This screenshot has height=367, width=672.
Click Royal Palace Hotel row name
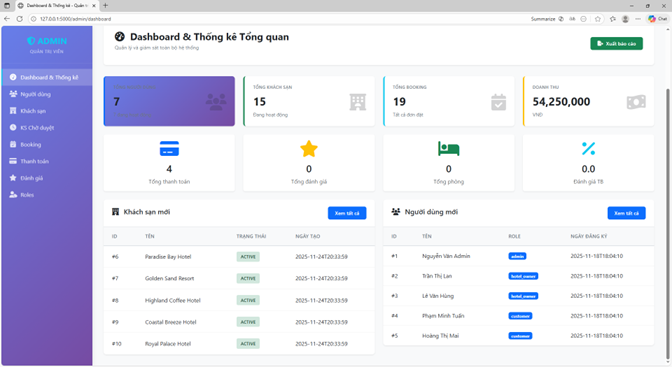click(x=168, y=344)
